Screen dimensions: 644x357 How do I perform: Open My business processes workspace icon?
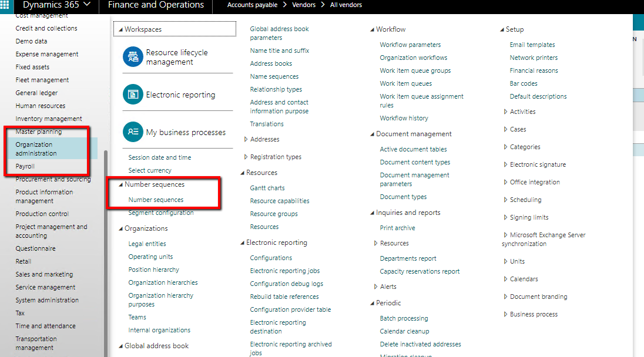point(133,132)
